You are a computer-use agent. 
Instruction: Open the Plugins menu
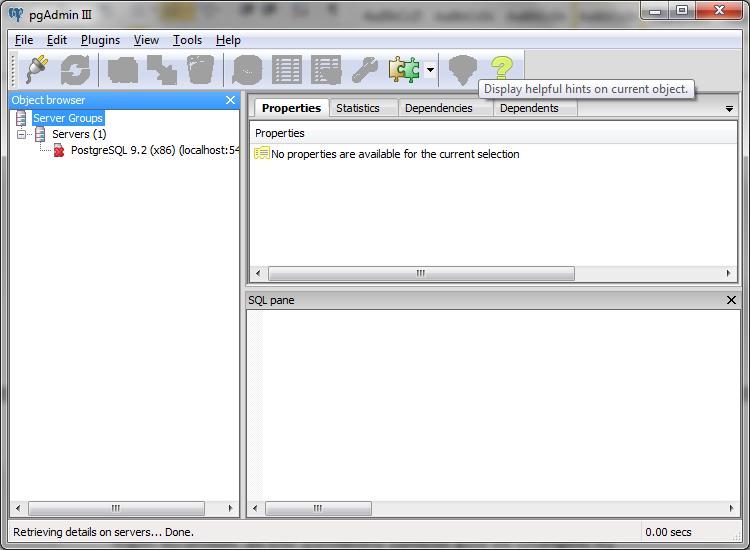tap(100, 40)
